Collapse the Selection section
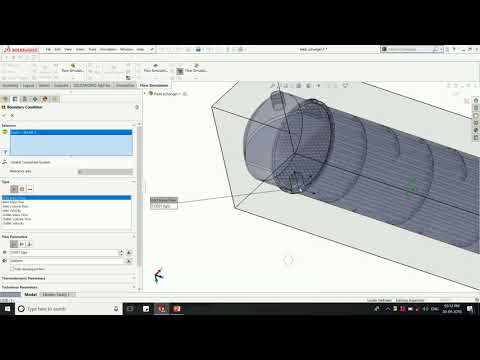The height and width of the screenshot is (360, 480). tap(134, 125)
